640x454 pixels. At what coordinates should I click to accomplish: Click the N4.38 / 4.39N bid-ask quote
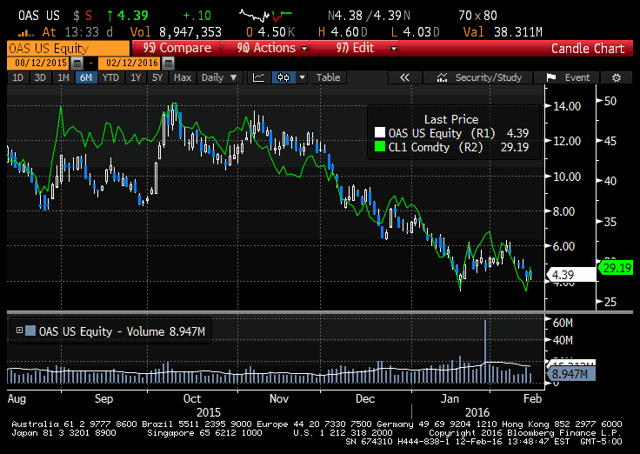[x=369, y=16]
